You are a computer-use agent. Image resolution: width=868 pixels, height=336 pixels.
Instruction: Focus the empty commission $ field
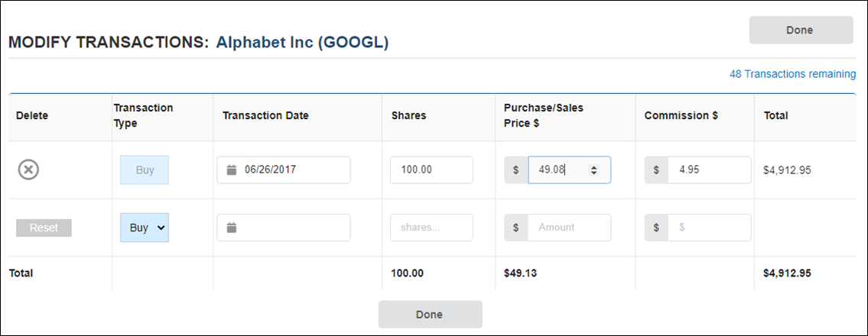(x=709, y=227)
